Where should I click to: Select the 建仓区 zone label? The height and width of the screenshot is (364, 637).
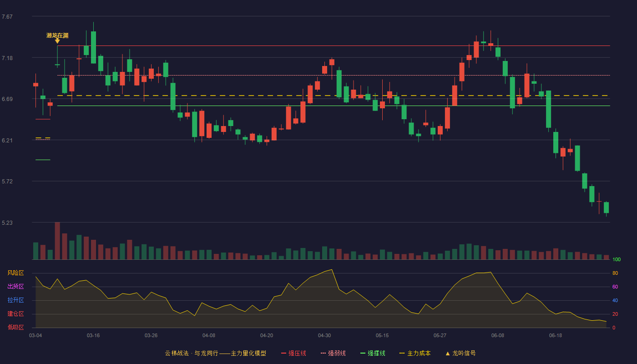coord(15,314)
